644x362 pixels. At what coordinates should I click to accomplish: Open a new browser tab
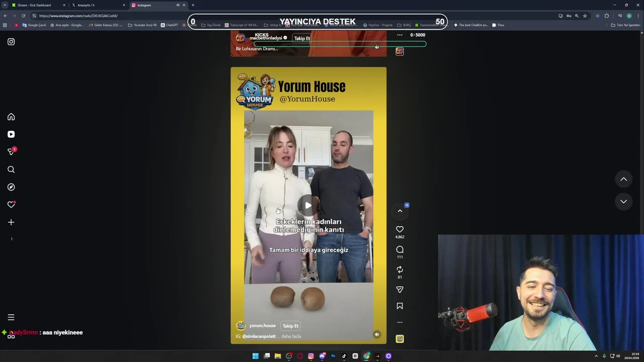coord(193,5)
